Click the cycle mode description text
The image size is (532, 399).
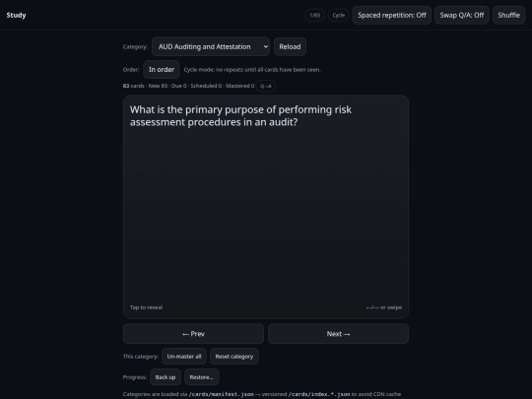(252, 70)
